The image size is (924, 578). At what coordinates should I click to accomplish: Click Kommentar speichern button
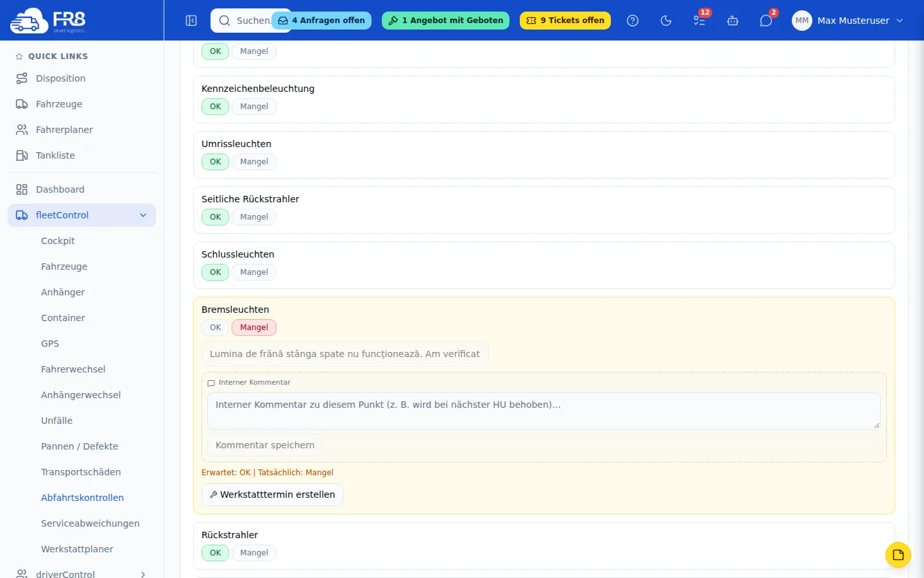[265, 445]
